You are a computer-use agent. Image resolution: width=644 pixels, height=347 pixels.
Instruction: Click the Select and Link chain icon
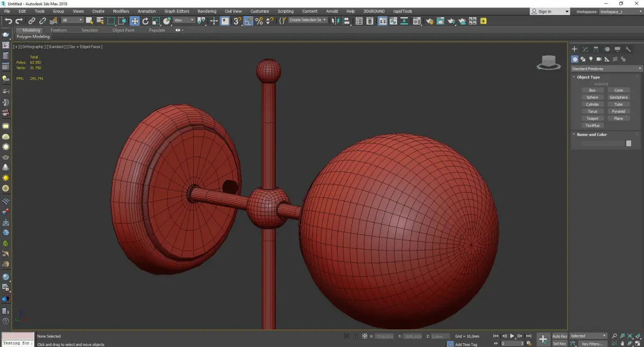point(32,20)
